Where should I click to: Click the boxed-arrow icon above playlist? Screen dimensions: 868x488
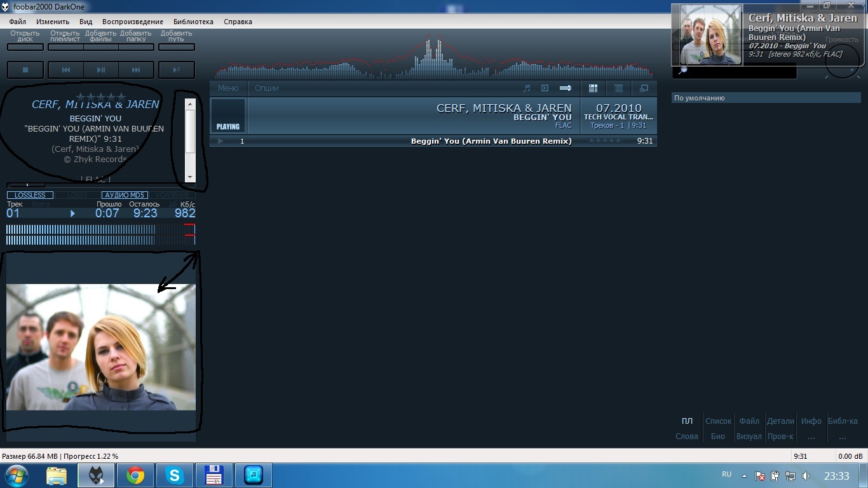coord(545,88)
